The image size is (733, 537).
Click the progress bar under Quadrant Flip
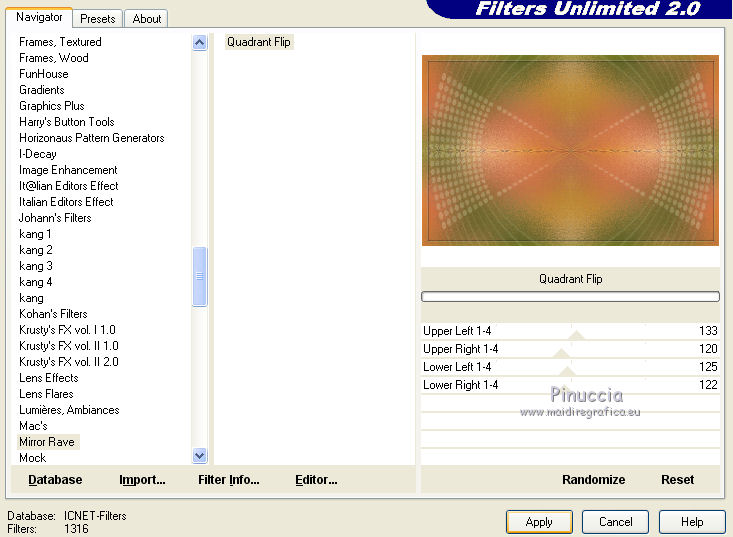(570, 296)
